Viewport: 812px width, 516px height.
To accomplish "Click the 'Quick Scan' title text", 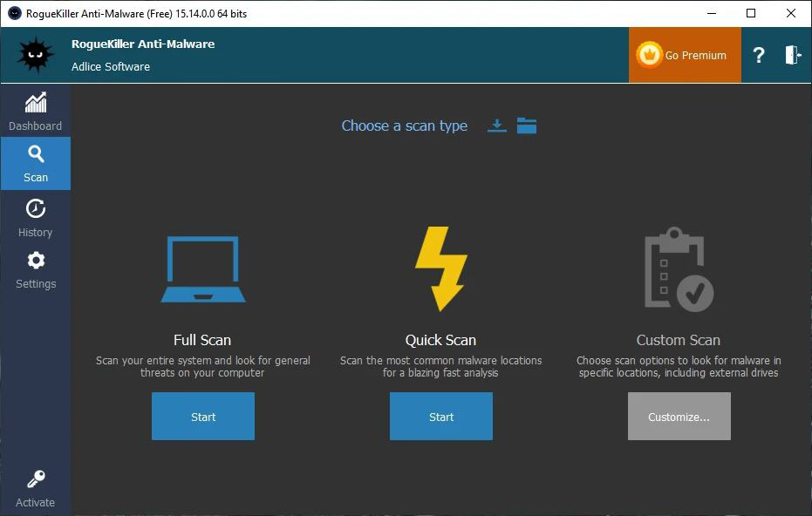I will click(440, 340).
